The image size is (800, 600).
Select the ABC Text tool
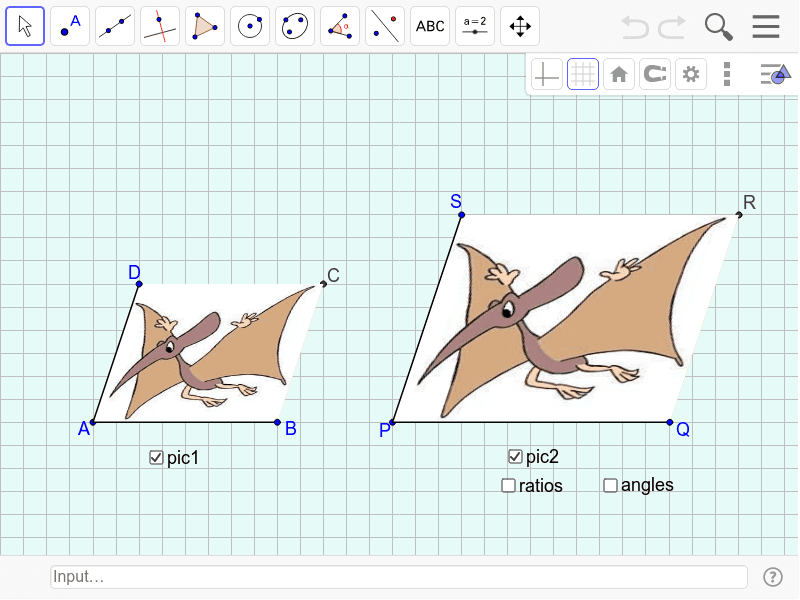[430, 26]
